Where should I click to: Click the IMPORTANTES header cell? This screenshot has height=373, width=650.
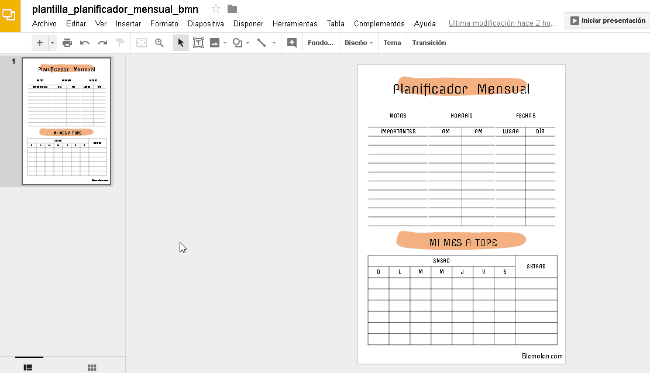[398, 131]
